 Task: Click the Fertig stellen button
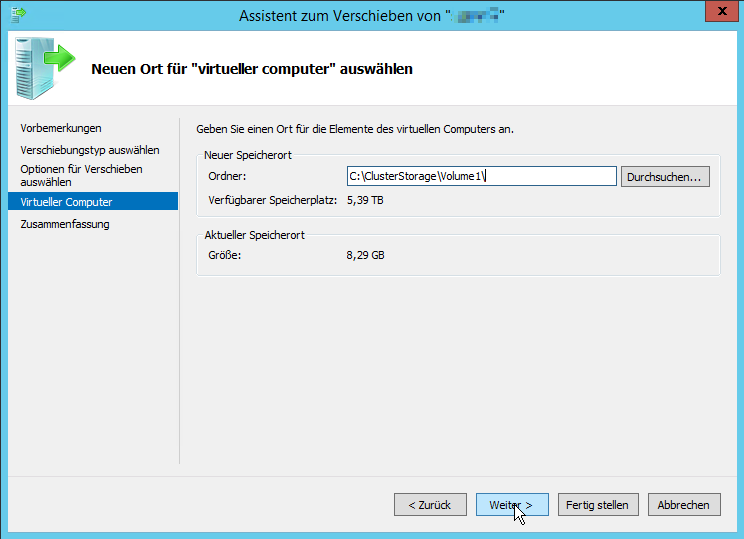(x=597, y=505)
